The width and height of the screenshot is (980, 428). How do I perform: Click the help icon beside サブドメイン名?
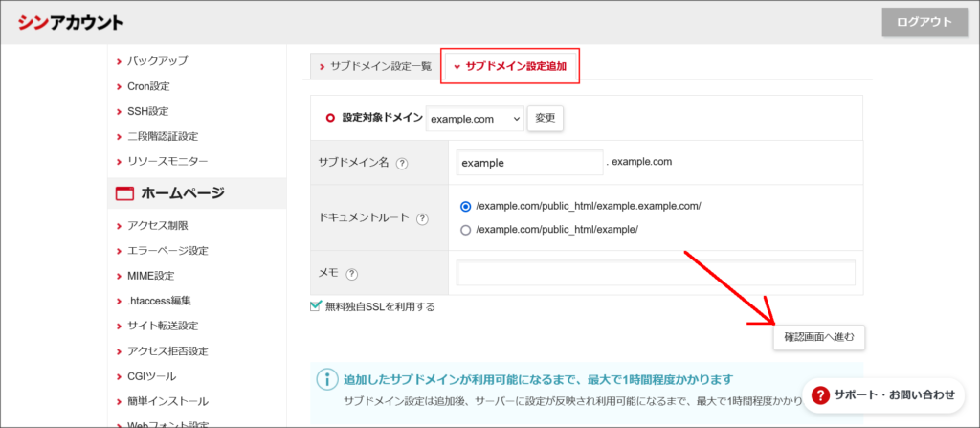tap(402, 164)
